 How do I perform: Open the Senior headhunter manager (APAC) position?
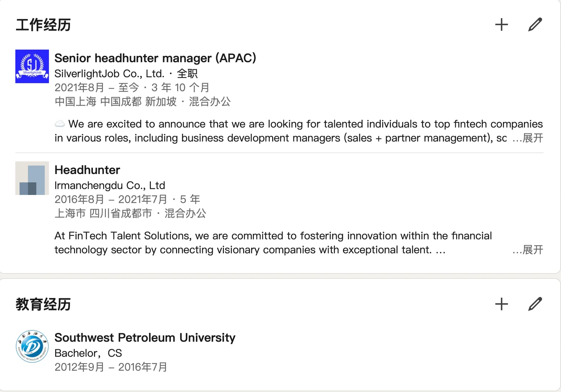(x=155, y=58)
